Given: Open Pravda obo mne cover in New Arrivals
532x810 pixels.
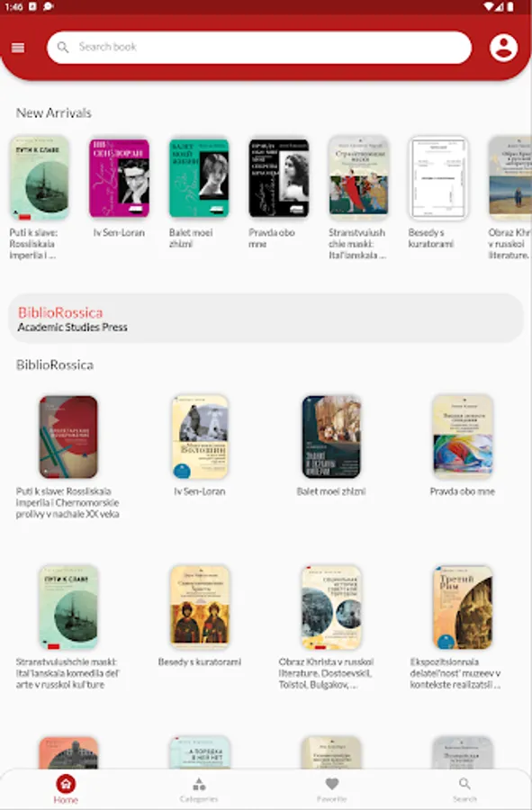Looking at the screenshot, I should point(279,177).
